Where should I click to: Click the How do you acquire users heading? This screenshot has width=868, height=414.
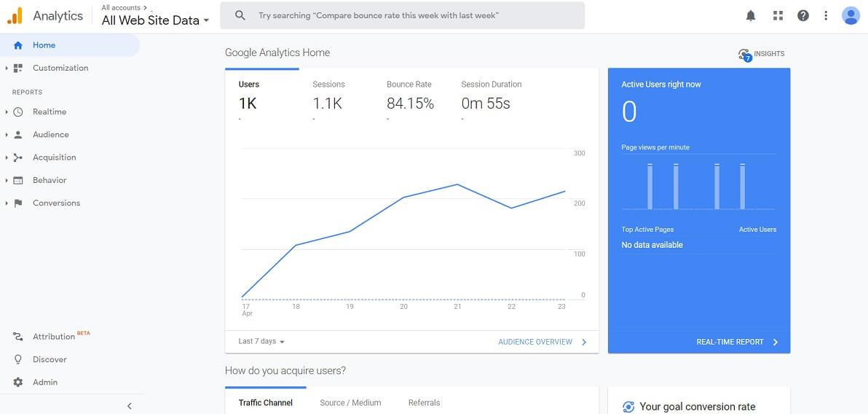click(x=285, y=371)
